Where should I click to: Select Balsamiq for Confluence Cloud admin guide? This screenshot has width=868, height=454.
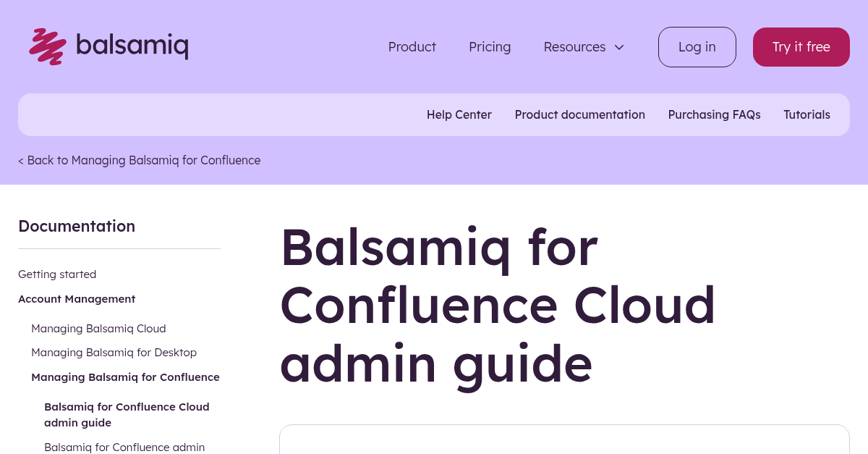click(x=127, y=414)
